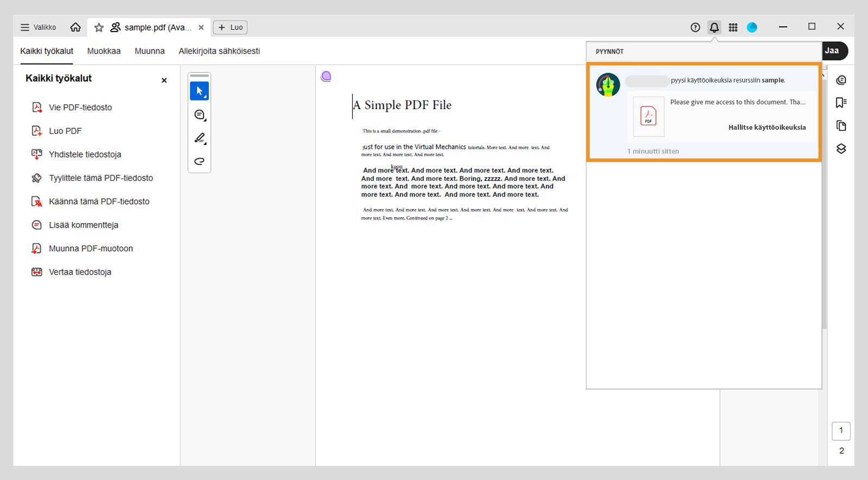Select Vie PDF-tiedosto tool
868x480 pixels.
pos(72,108)
